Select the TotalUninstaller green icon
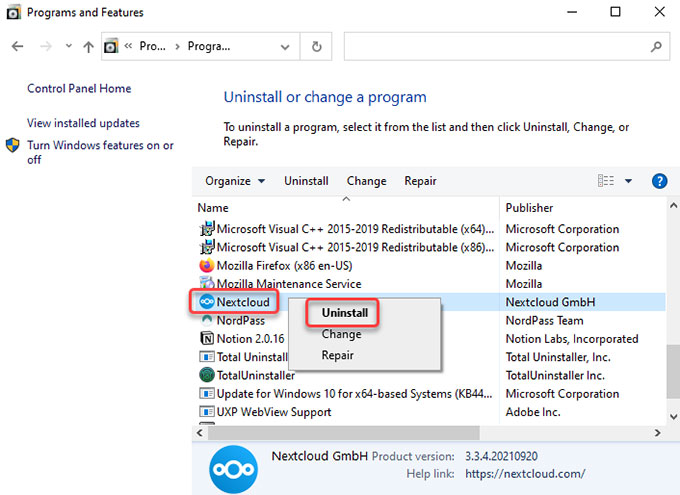680x495 pixels. [207, 375]
